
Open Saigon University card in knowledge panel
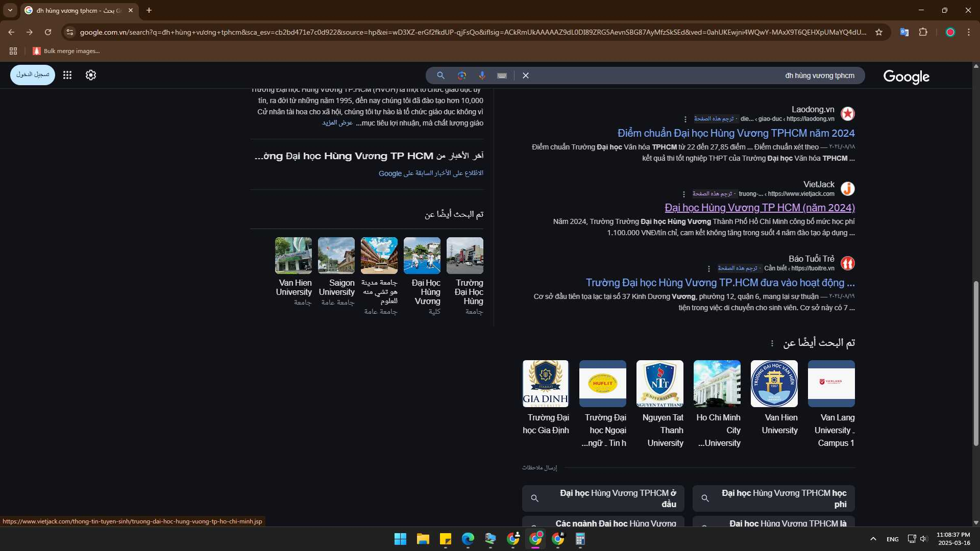[336, 271]
